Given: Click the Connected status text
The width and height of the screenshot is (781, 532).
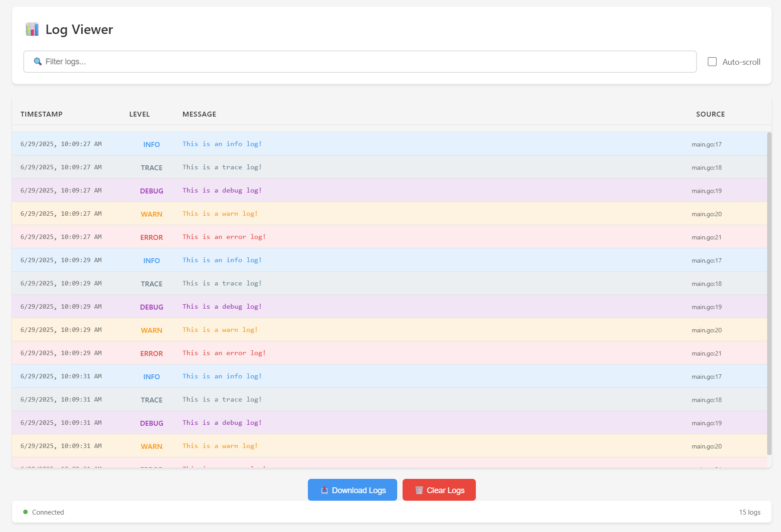Looking at the screenshot, I should tap(48, 512).
